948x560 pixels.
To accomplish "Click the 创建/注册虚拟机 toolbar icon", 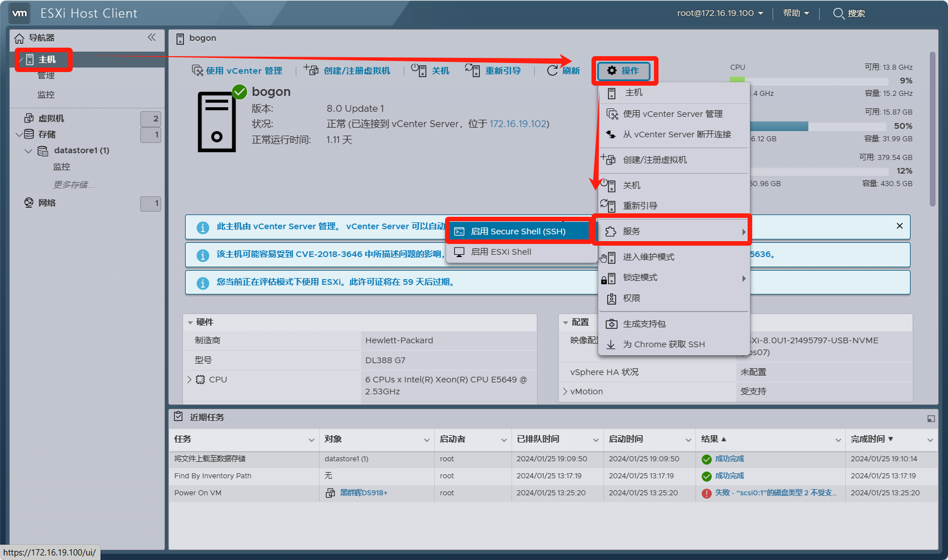I will tap(311, 70).
